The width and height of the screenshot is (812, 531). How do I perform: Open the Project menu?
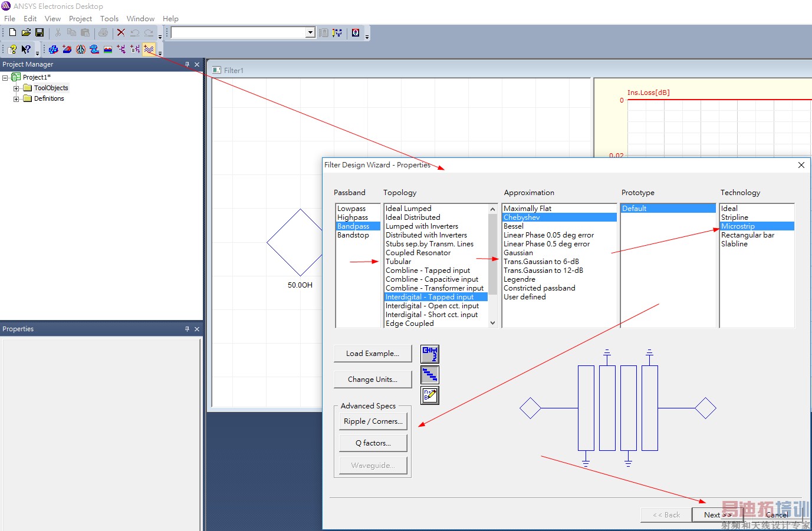click(80, 19)
